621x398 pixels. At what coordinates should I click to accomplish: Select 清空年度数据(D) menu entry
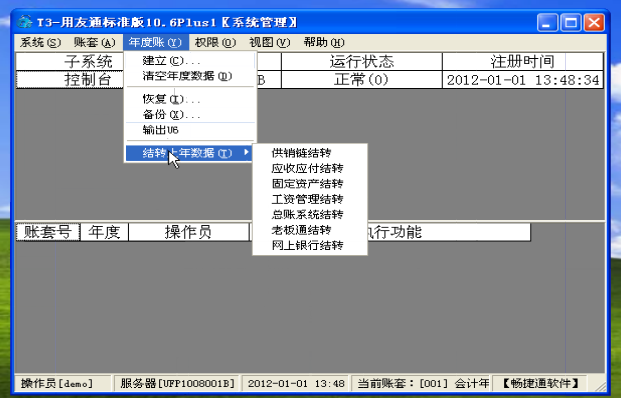[190, 76]
